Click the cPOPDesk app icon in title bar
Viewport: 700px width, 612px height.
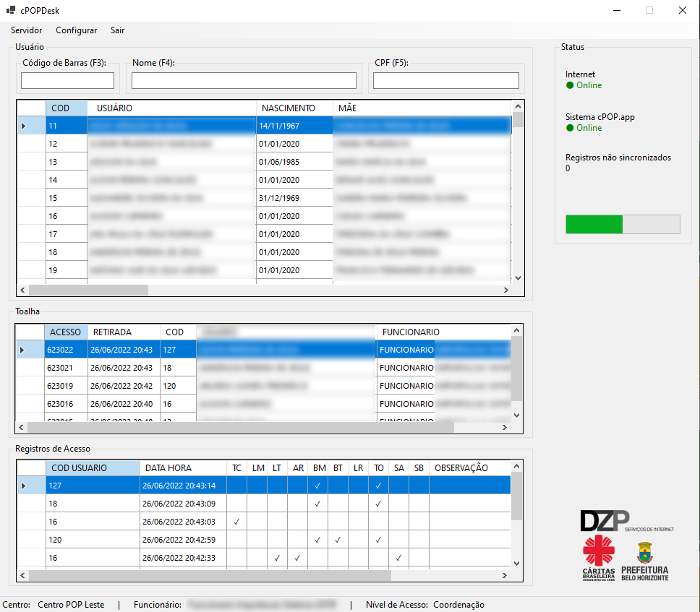coord(11,10)
